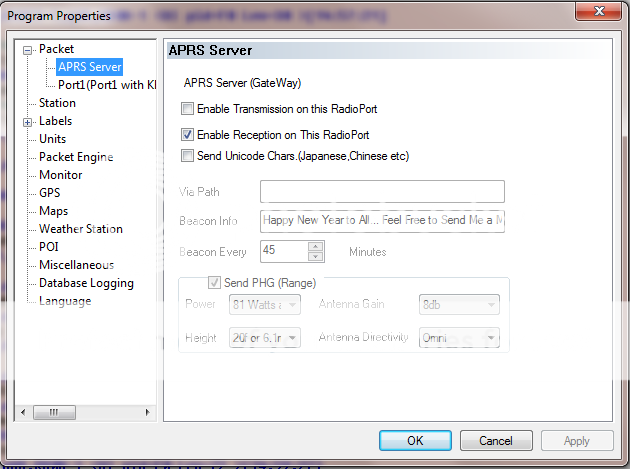
Task: Close the Program Properties dialog
Action: click(x=599, y=13)
